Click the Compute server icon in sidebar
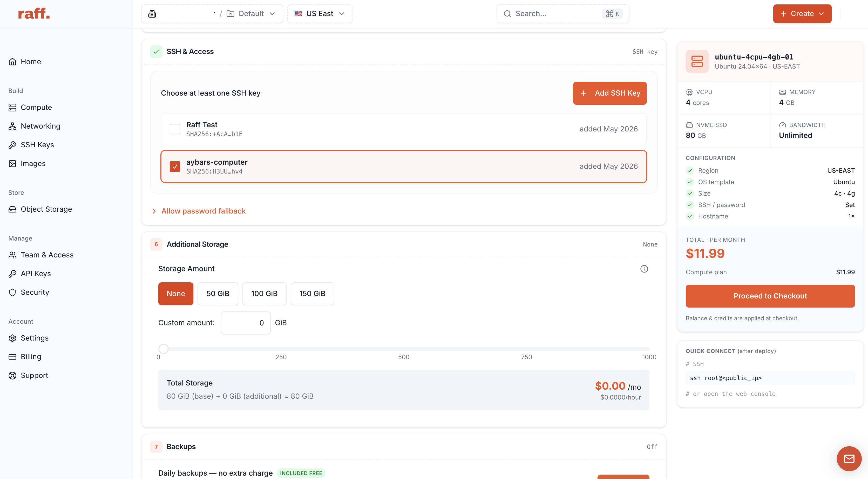Screen dimensions: 868x479 (x=12, y=107)
